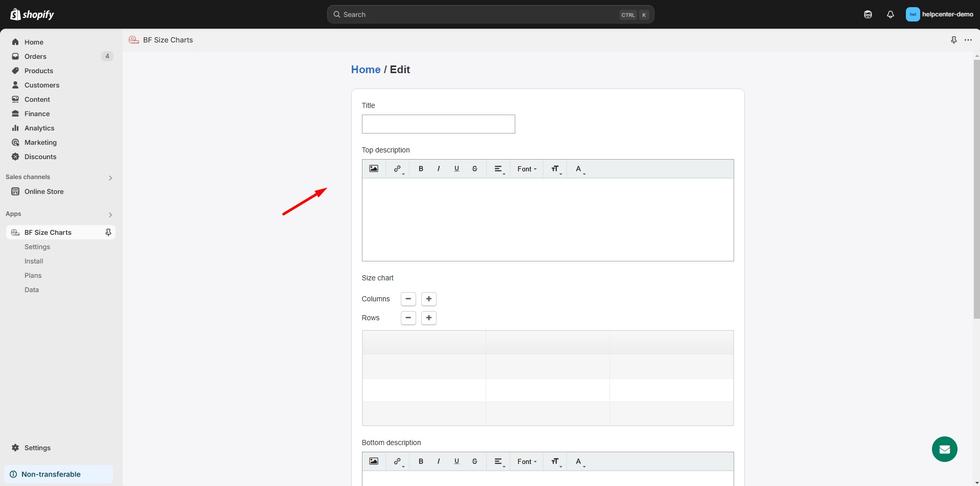Go back via the Home breadcrumb link
The width and height of the screenshot is (980, 486).
coord(366,69)
